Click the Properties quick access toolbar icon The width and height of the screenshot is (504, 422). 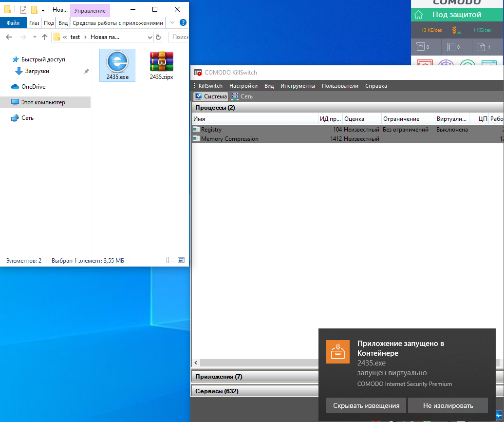point(23,10)
